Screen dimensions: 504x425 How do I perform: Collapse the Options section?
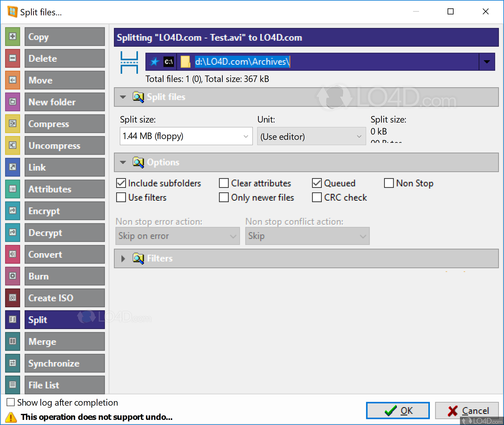(x=123, y=162)
